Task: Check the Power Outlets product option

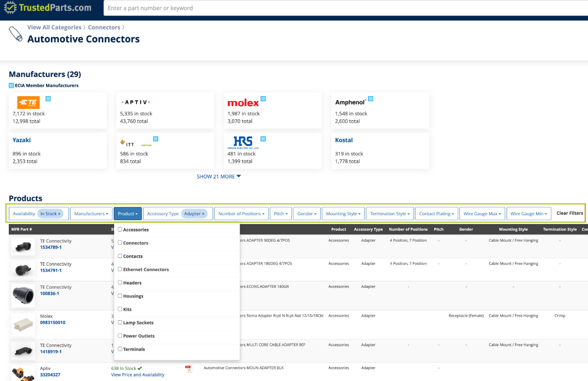Action: coord(120,335)
